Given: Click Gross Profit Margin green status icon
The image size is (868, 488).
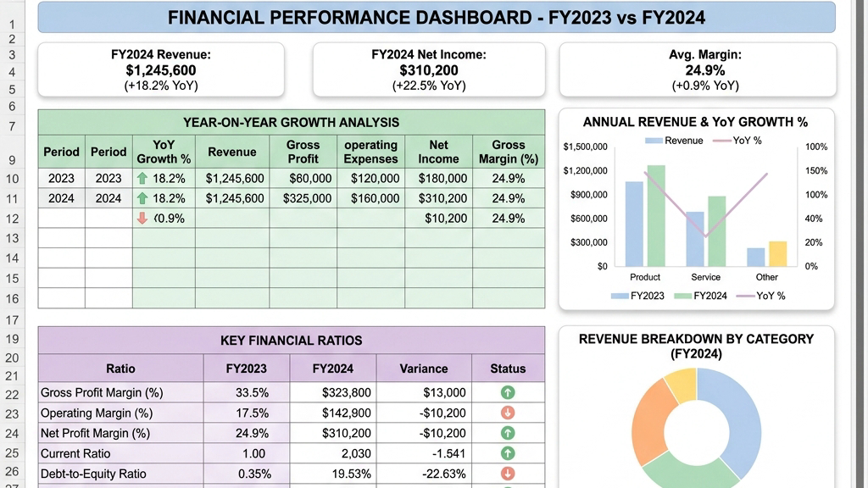Looking at the screenshot, I should click(x=508, y=392).
